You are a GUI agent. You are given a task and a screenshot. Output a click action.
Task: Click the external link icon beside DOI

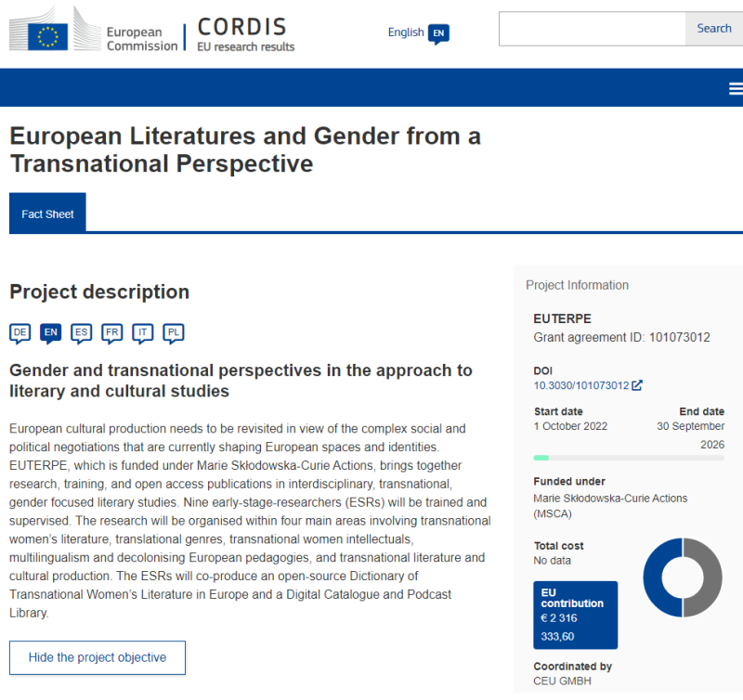coord(637,385)
